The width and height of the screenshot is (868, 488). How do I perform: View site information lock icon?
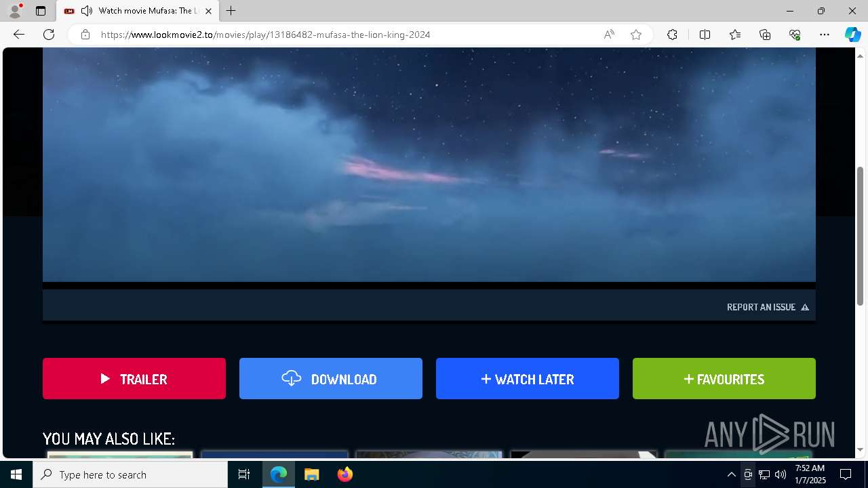(x=85, y=35)
